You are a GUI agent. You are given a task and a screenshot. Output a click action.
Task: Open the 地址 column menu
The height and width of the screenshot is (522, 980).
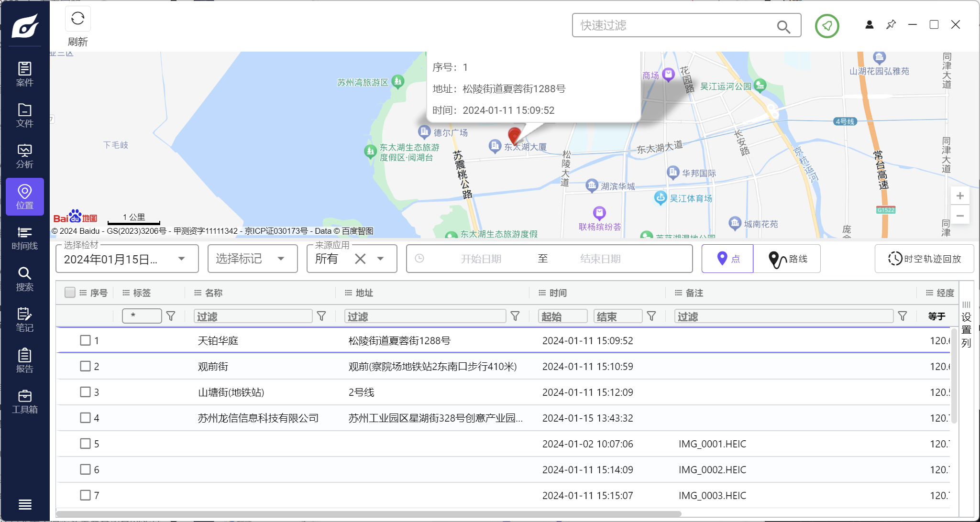(349, 293)
